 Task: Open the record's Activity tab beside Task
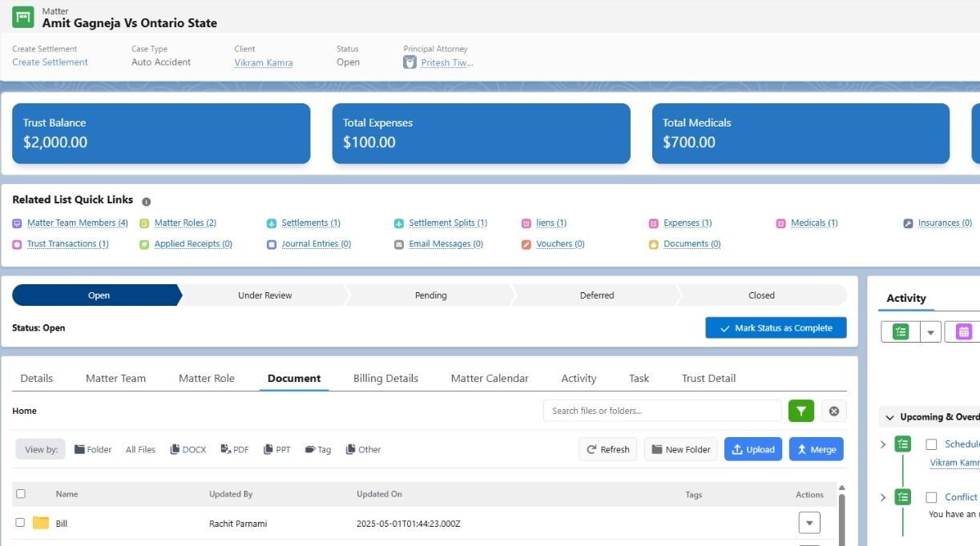click(x=579, y=378)
